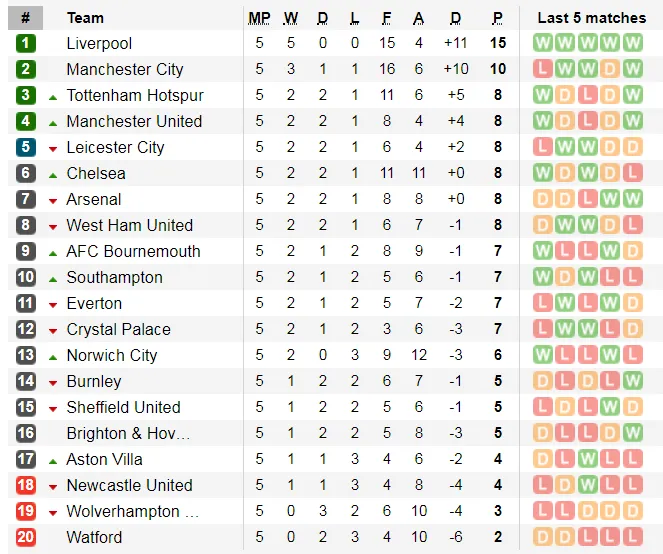Click the Team column header
663x554 pixels.
pos(85,18)
